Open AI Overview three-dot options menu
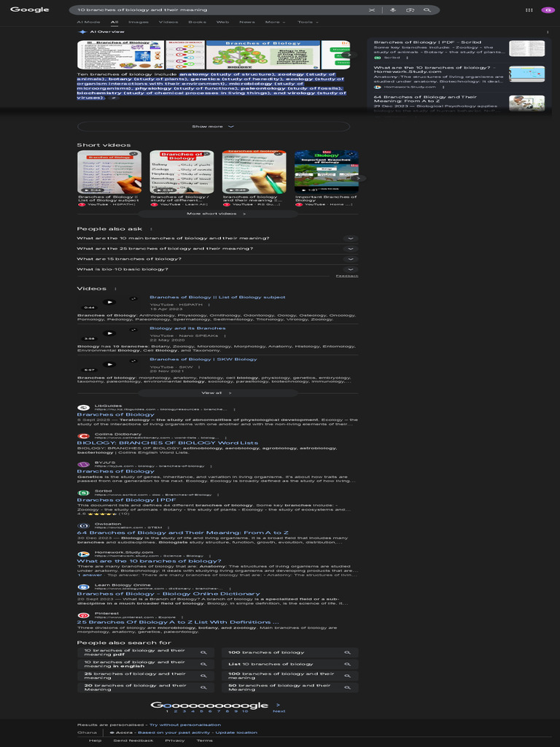 tap(548, 32)
